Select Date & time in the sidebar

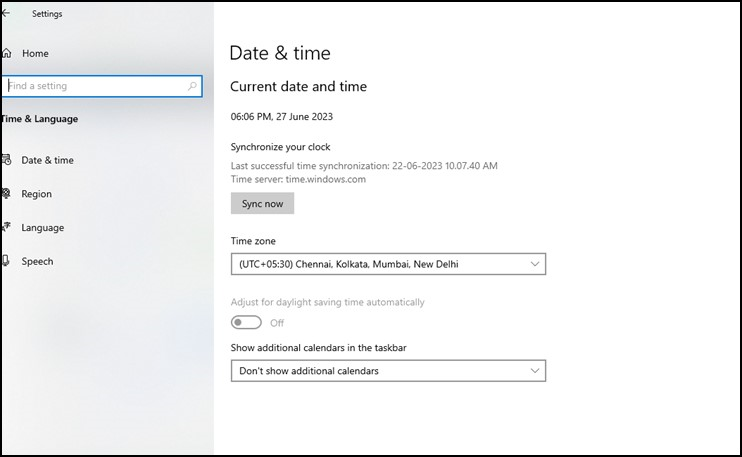47,160
